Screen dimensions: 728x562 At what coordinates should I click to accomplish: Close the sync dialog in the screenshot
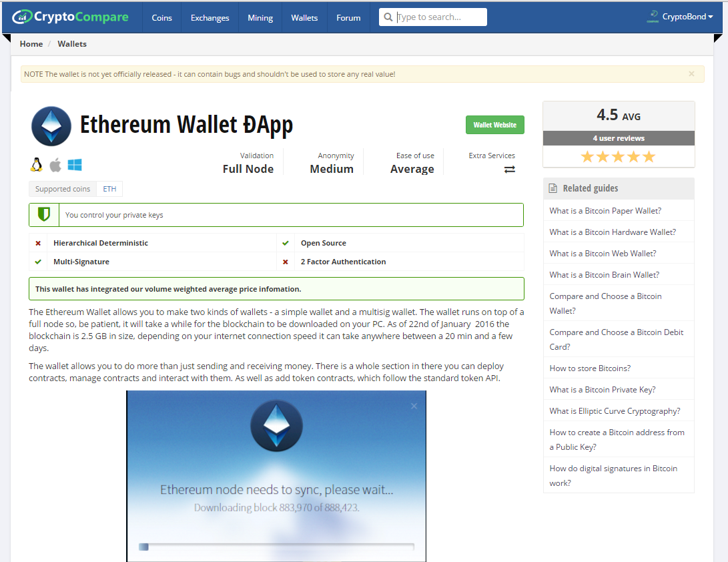point(414,406)
